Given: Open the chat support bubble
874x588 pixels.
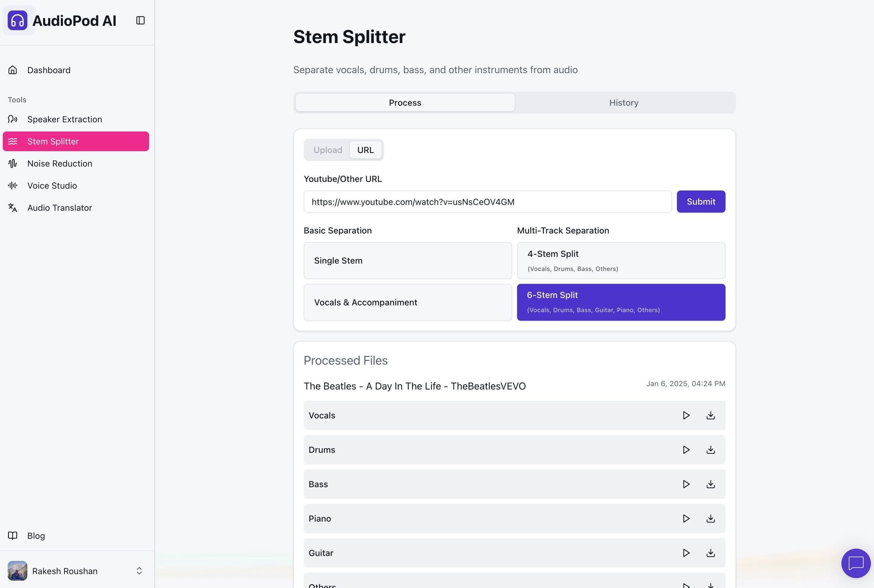Looking at the screenshot, I should [x=856, y=563].
